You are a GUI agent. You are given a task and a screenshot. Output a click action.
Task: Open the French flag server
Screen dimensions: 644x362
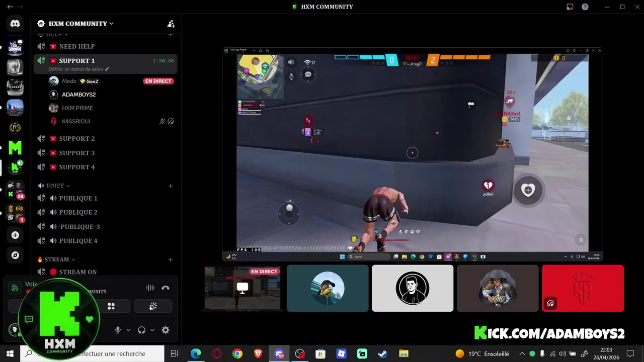coord(15,107)
